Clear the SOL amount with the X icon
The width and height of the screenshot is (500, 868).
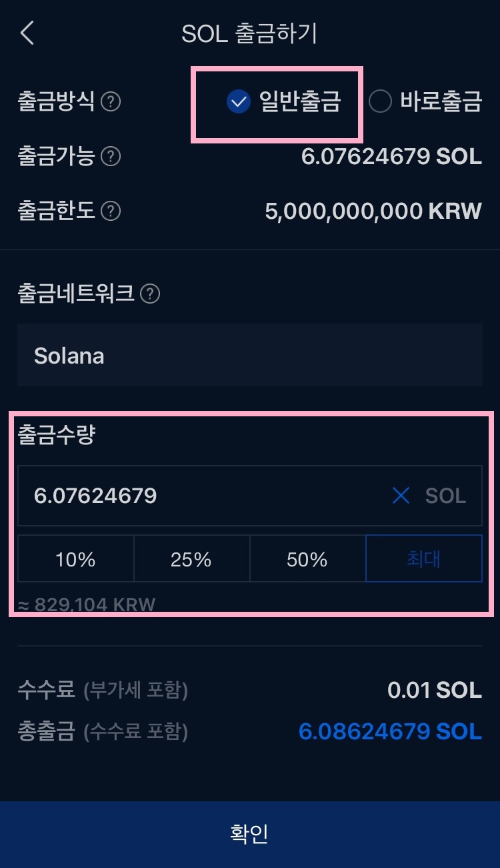[400, 495]
